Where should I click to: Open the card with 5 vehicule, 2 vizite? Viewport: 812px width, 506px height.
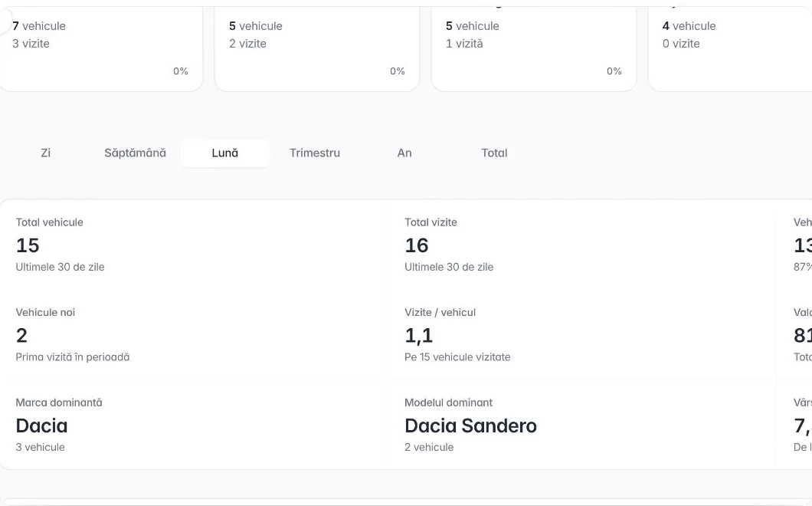317,49
